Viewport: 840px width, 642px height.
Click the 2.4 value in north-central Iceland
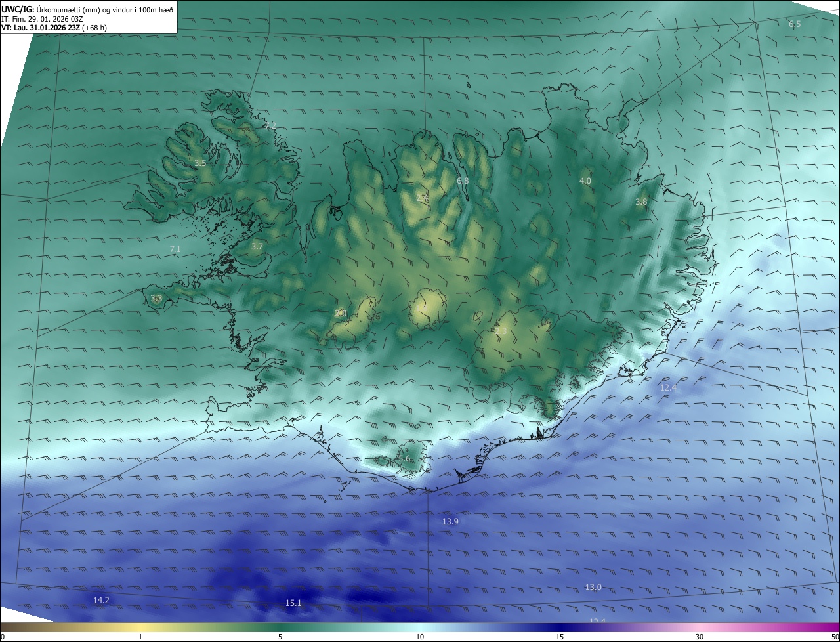(423, 197)
